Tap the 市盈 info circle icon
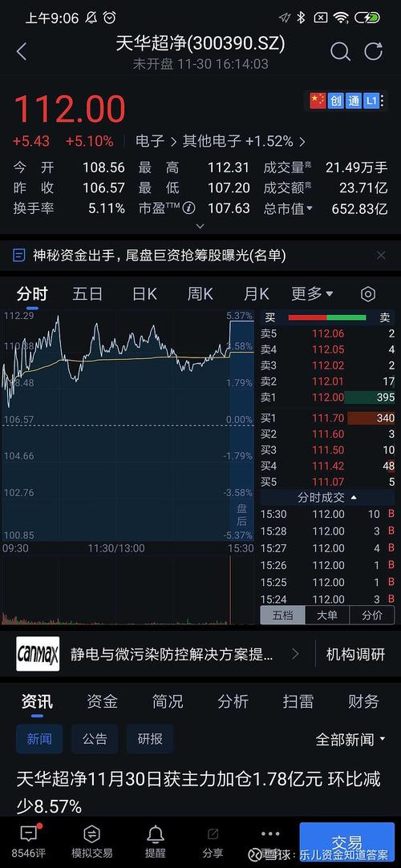Image resolution: width=401 pixels, height=868 pixels. coord(189,208)
